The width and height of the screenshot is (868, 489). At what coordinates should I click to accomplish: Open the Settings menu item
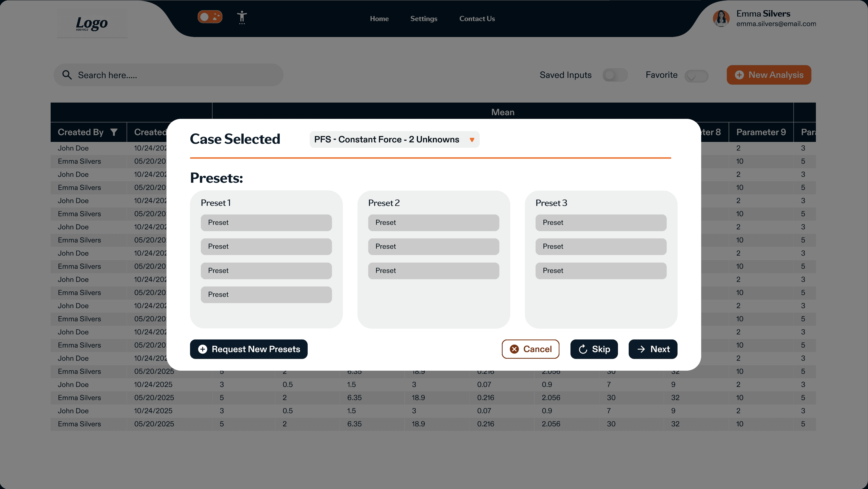[424, 19]
